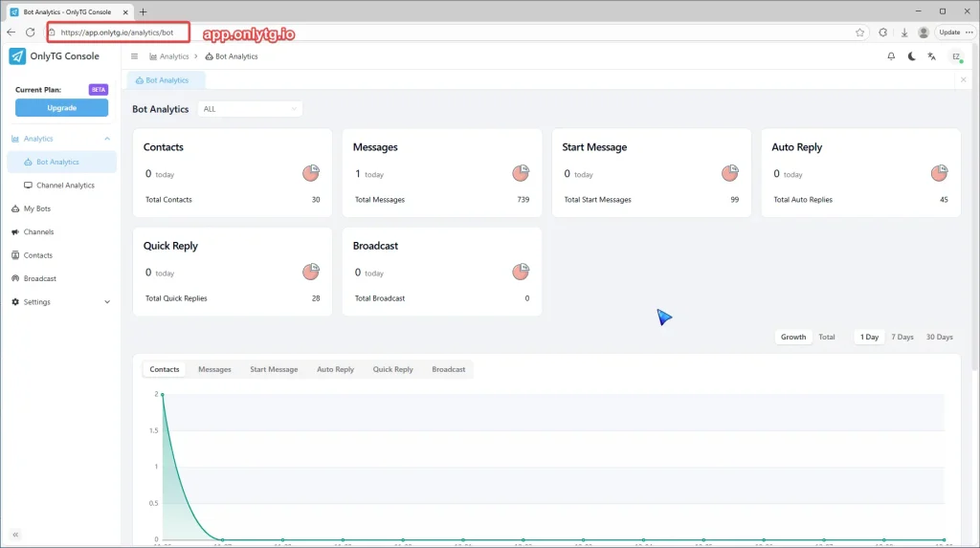The width and height of the screenshot is (980, 548).
Task: Switch chart to Auto Reply tab
Action: pyautogui.click(x=335, y=369)
